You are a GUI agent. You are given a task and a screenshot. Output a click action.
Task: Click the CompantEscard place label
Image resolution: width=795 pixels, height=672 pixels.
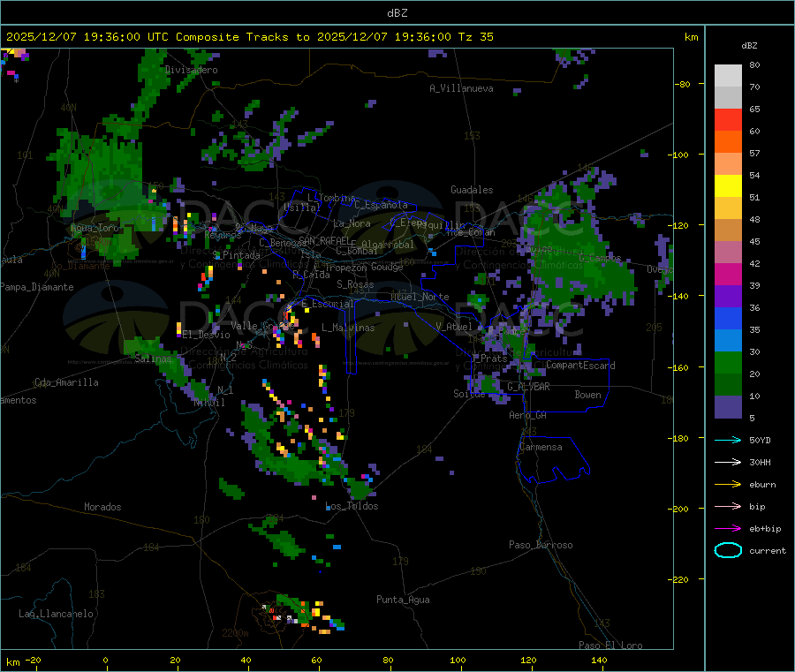(580, 366)
